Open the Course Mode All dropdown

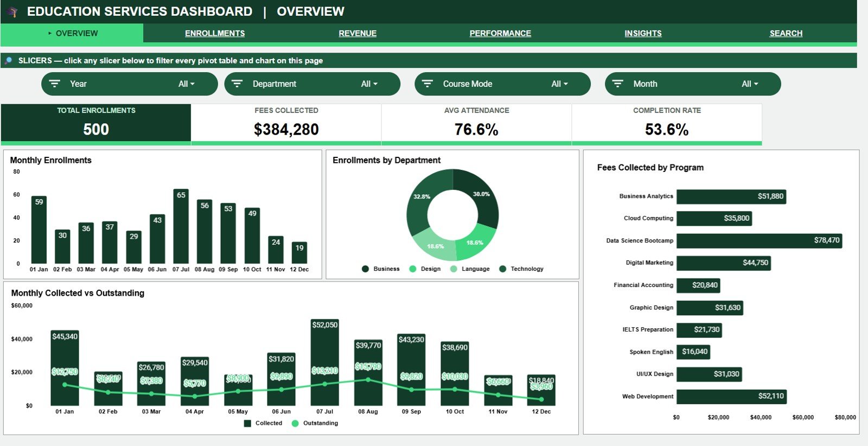pyautogui.click(x=559, y=84)
